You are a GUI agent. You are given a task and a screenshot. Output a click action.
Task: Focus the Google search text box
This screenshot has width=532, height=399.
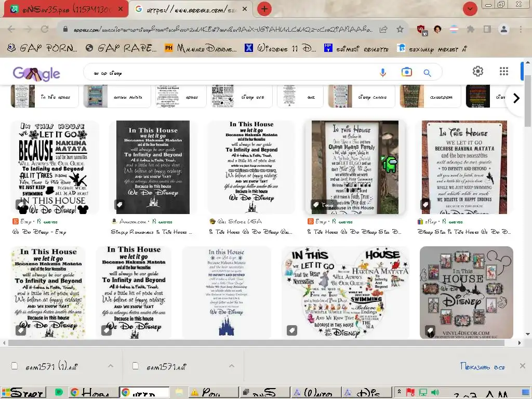click(231, 73)
